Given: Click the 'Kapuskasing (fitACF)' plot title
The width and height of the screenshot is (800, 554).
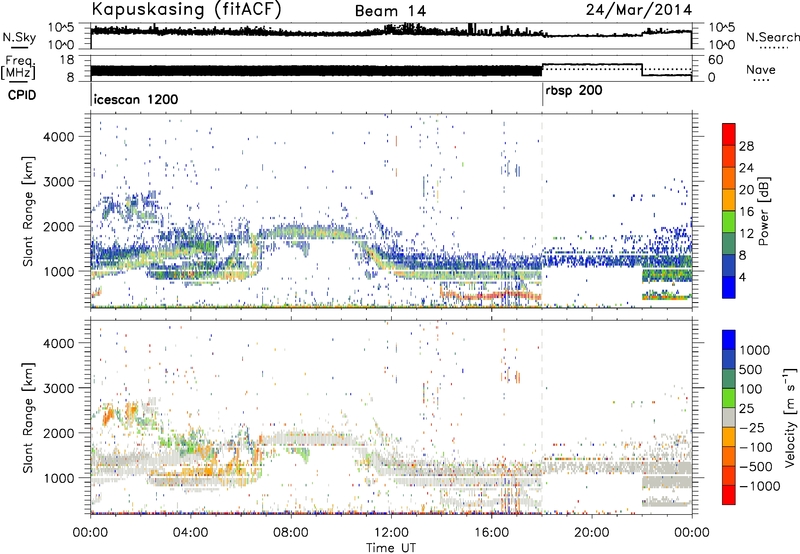Looking at the screenshot, I should point(186,9).
